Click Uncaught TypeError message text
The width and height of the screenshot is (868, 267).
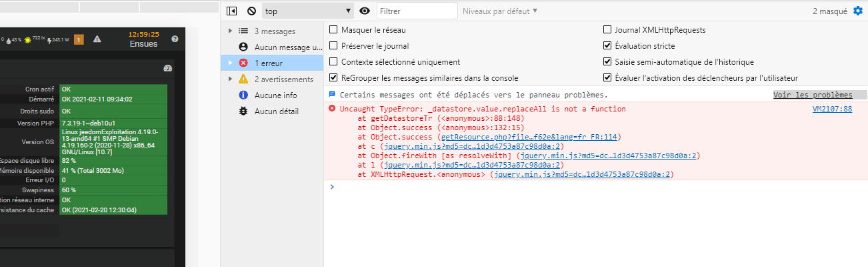(483, 109)
